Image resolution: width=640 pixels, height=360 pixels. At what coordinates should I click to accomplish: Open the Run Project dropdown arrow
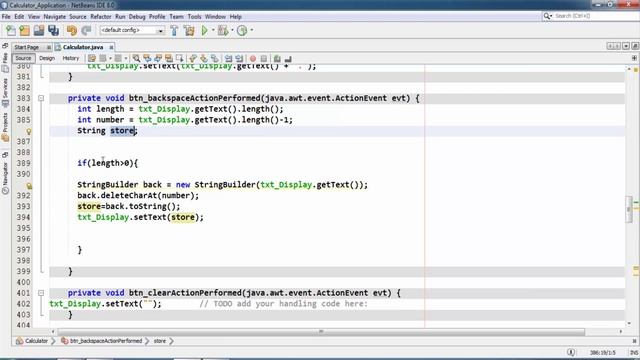pyautogui.click(x=213, y=30)
